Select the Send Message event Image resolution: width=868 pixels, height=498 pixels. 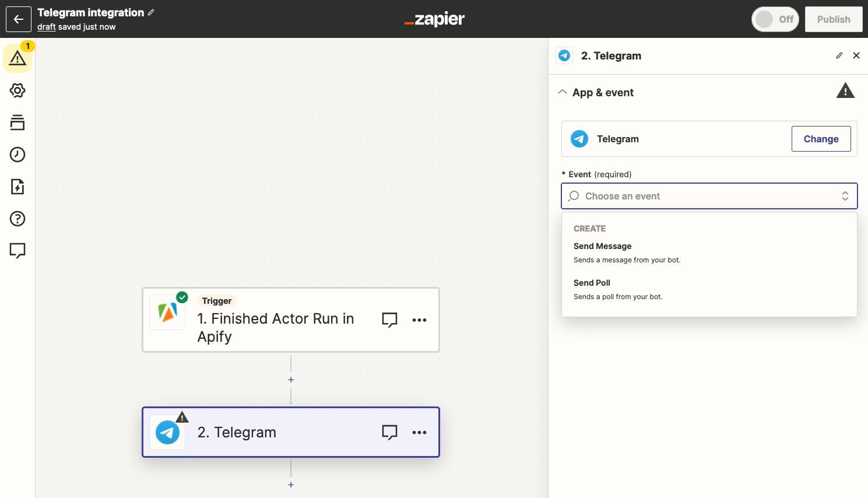(602, 246)
